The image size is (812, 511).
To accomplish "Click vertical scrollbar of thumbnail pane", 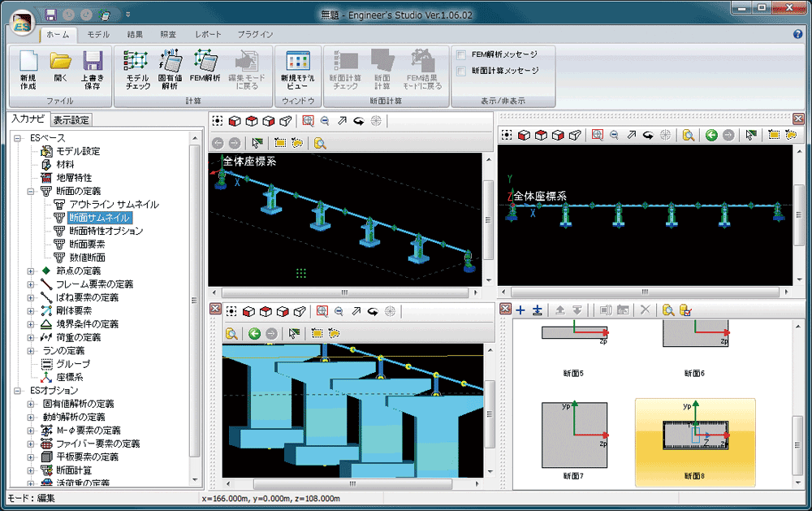I will (x=798, y=444).
